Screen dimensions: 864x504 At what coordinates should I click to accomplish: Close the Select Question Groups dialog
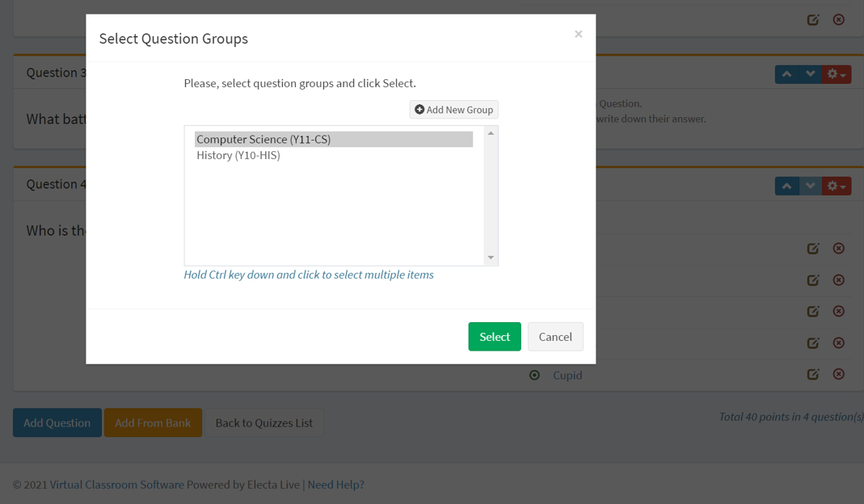click(578, 34)
